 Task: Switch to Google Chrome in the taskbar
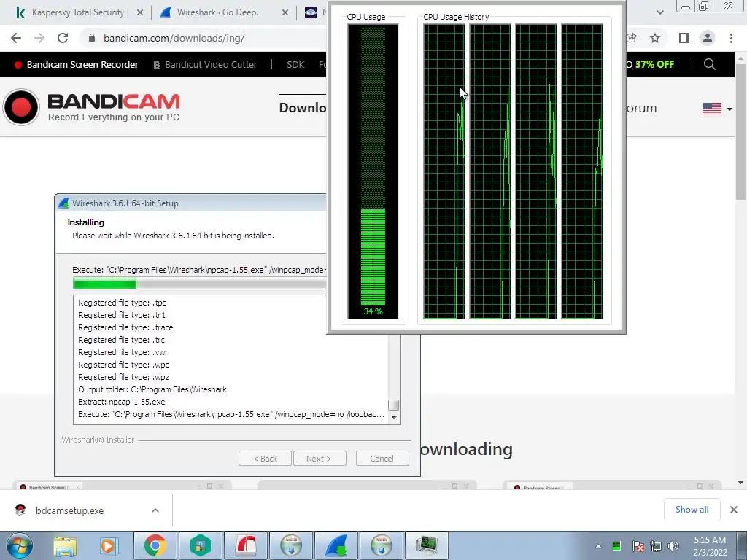pyautogui.click(x=155, y=545)
